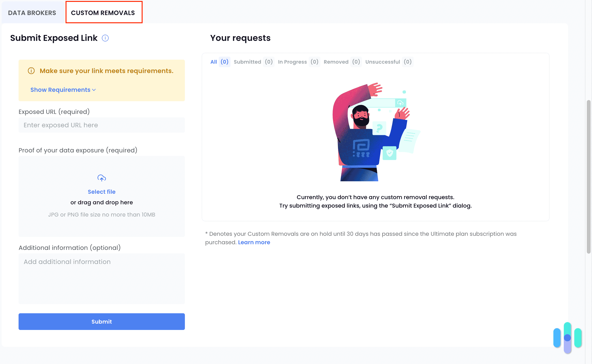Switch to the Data Brokers tab
The height and width of the screenshot is (364, 592).
pos(32,12)
